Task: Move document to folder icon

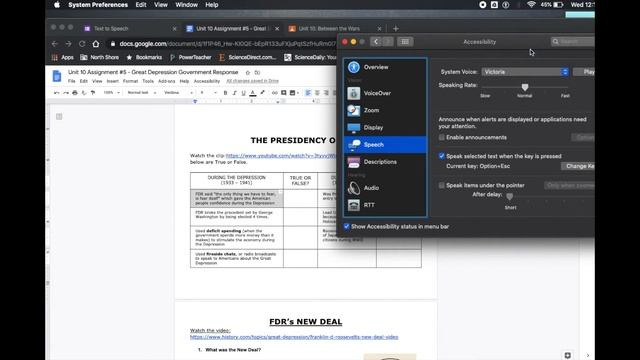Action: tap(258, 72)
